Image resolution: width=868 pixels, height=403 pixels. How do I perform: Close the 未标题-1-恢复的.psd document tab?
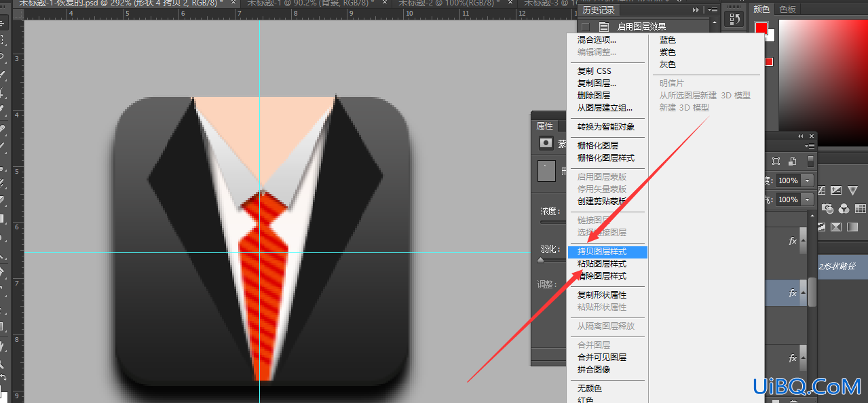(x=233, y=3)
